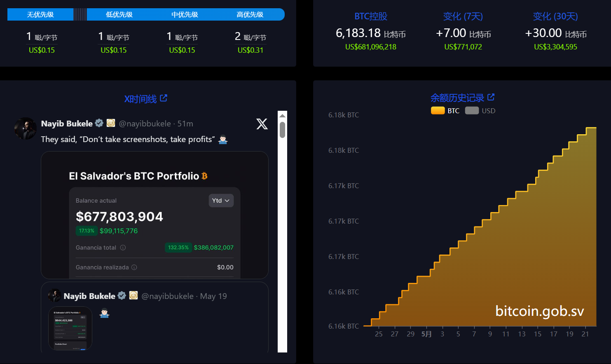This screenshot has width=611, height=364.
Task: Click the @nayibbukele · May 19 handle
Action: [x=184, y=296]
